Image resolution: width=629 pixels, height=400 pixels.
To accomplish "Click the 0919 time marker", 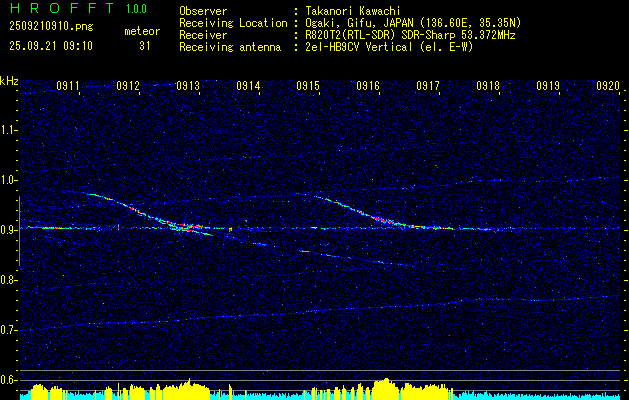I will (548, 85).
